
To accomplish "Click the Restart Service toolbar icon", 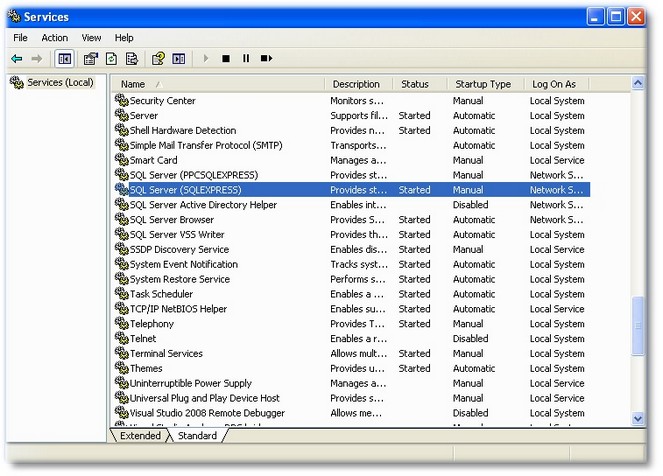I will tap(266, 58).
